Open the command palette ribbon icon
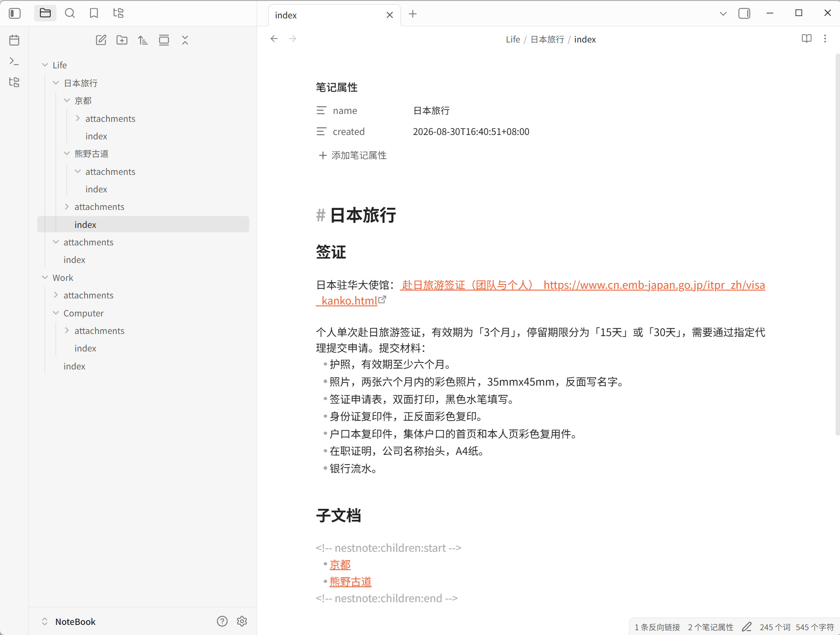The height and width of the screenshot is (635, 840). pyautogui.click(x=14, y=61)
